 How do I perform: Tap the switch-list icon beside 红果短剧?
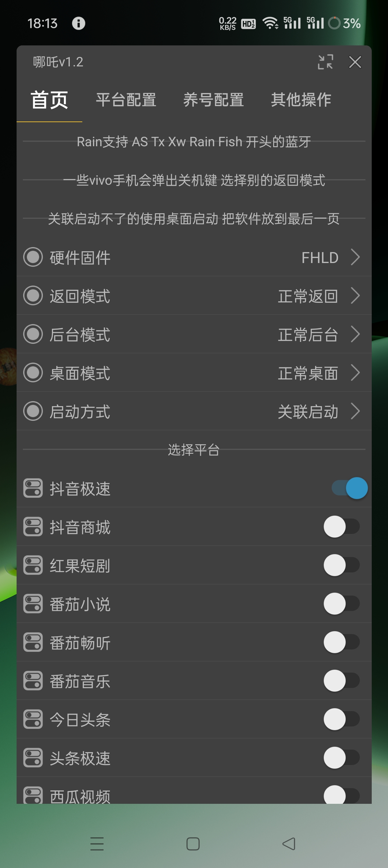pyautogui.click(x=33, y=565)
